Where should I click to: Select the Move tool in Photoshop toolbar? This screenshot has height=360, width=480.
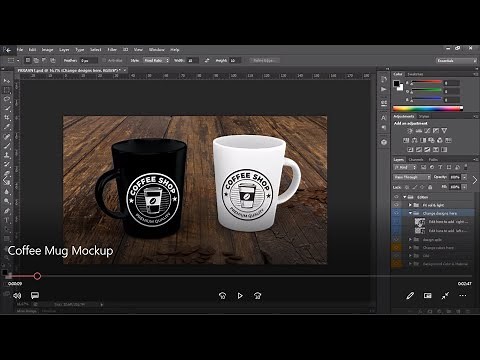pyautogui.click(x=7, y=81)
